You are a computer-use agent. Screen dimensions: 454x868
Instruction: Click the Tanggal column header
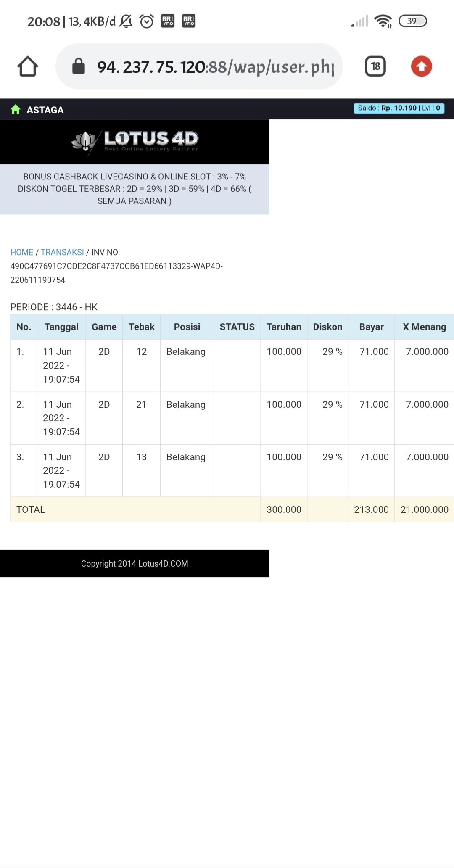point(61,327)
